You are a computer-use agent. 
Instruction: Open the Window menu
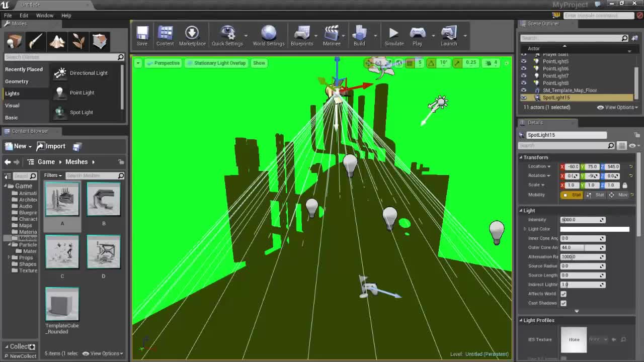[45, 15]
